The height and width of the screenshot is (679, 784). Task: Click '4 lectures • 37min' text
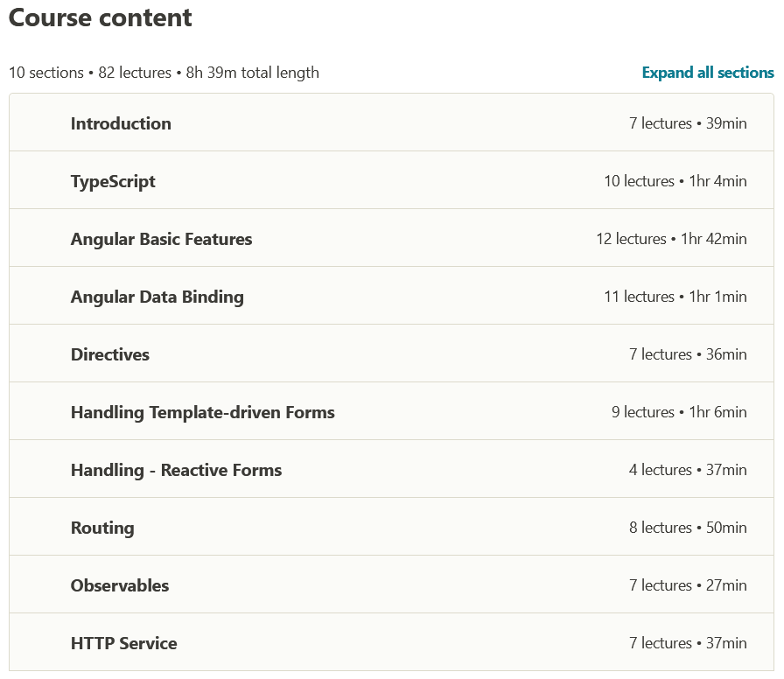tap(688, 470)
